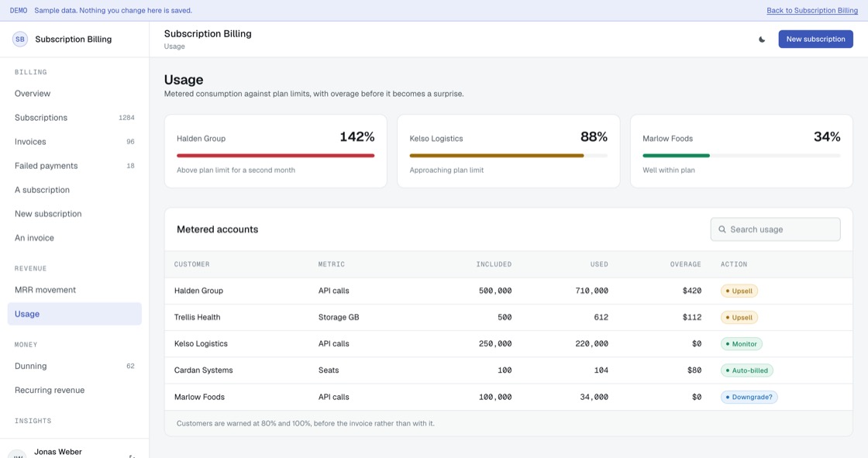The image size is (868, 458).
Task: Click the Seats metric cell
Action: coord(329,370)
